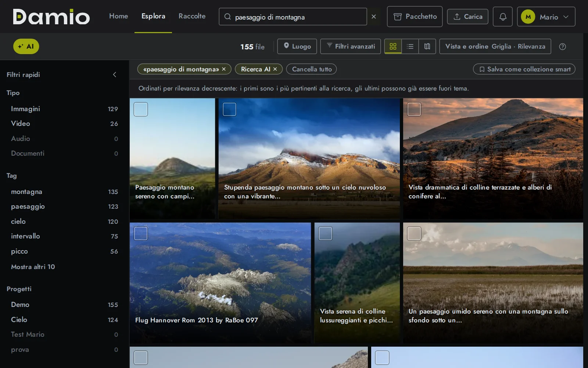Remove the «paesaggio di montagna» filter chip
The height and width of the screenshot is (368, 588).
coord(224,69)
